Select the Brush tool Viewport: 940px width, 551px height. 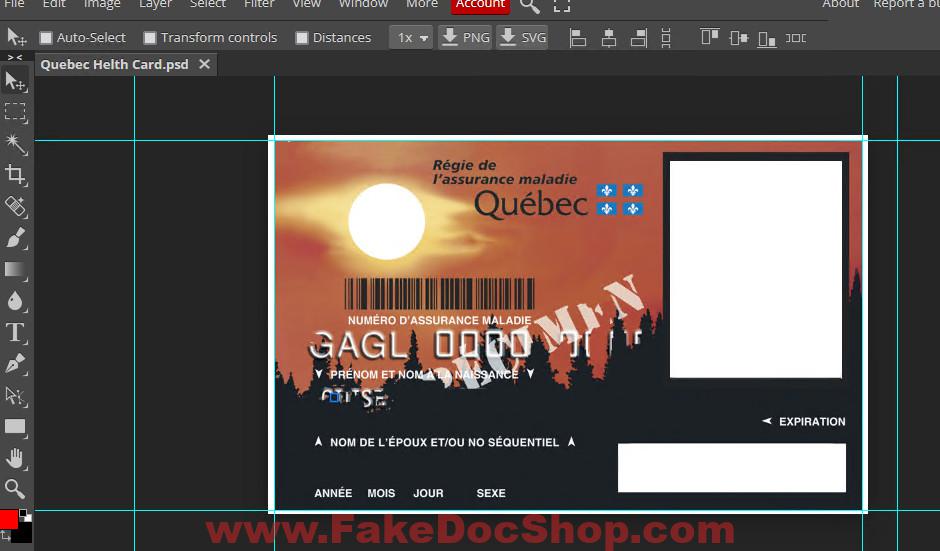15,237
